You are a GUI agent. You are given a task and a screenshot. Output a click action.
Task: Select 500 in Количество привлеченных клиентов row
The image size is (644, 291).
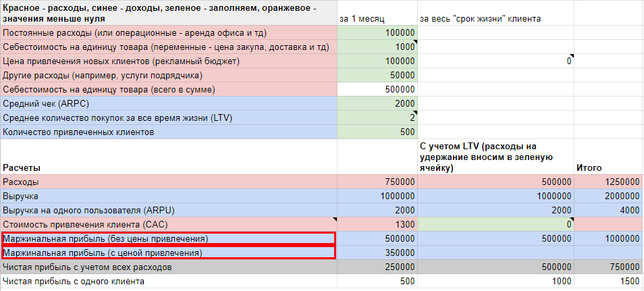377,132
